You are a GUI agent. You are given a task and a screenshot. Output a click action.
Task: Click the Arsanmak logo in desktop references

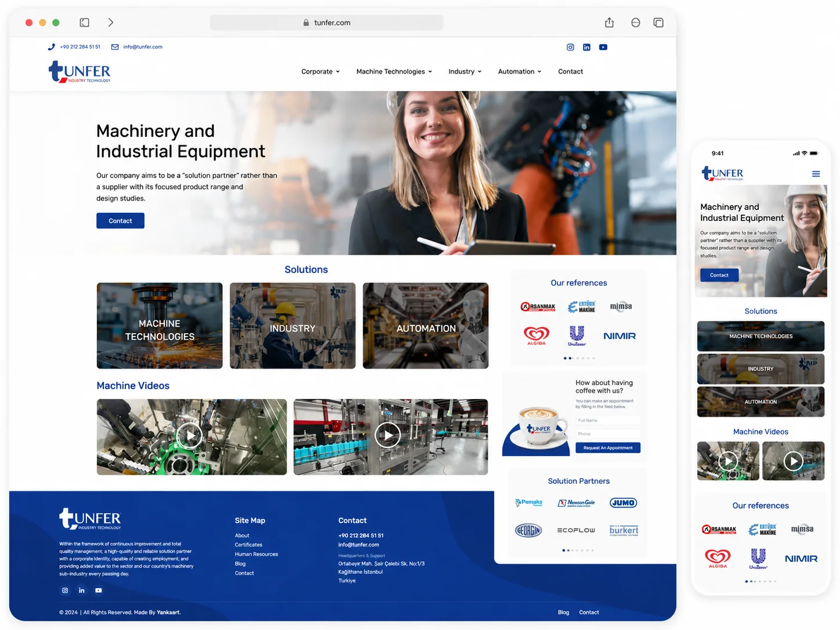538,307
